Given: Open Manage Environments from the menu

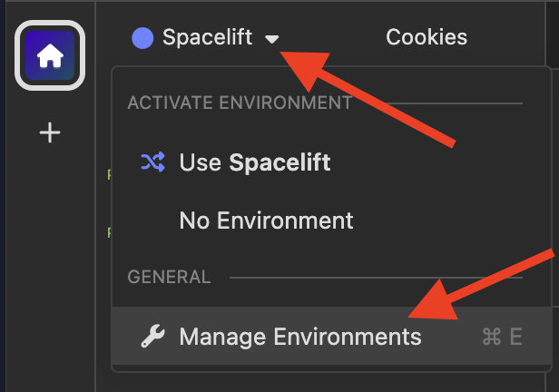Looking at the screenshot, I should point(300,337).
